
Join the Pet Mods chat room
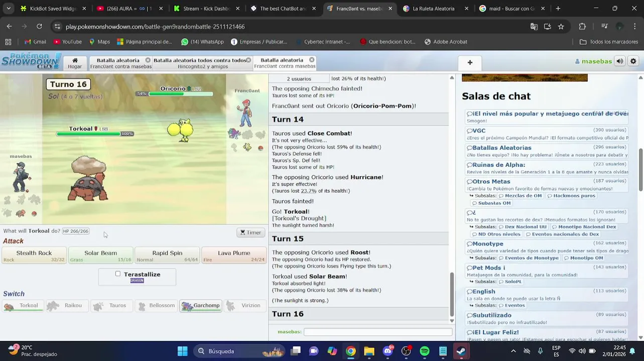pyautogui.click(x=547, y=271)
